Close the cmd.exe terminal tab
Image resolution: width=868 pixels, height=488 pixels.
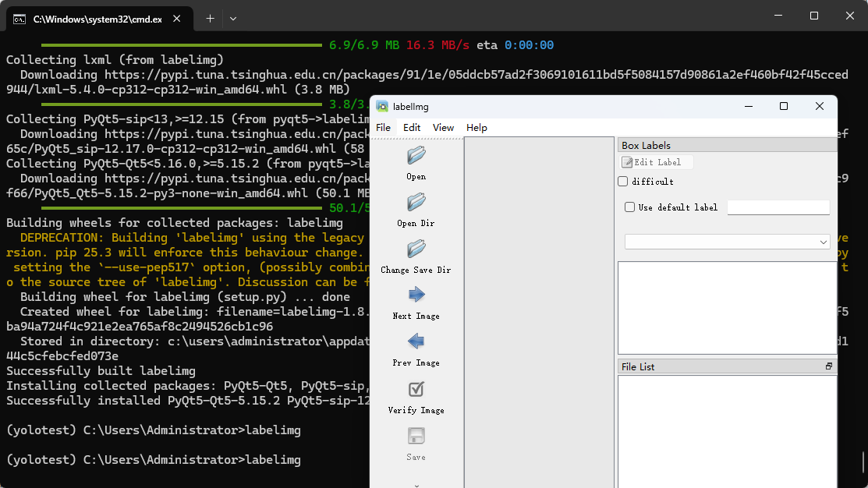176,19
